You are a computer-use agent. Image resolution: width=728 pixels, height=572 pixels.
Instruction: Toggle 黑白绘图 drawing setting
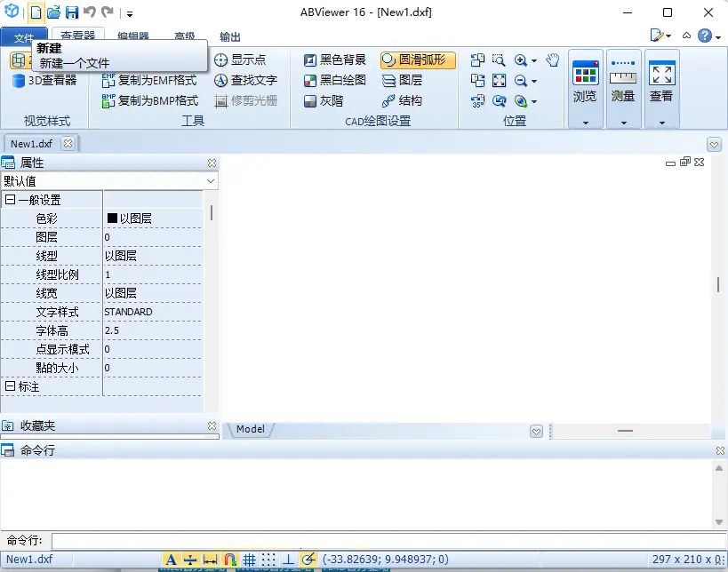coord(335,80)
